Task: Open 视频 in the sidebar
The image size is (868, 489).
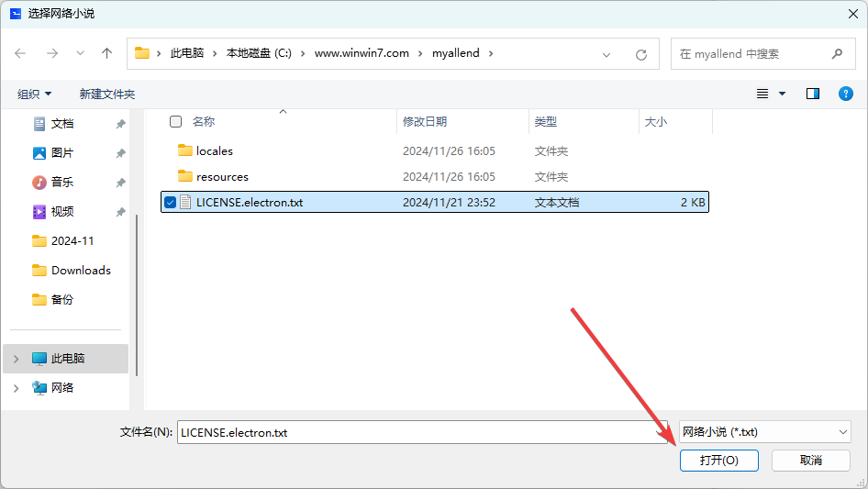Action: (x=62, y=212)
